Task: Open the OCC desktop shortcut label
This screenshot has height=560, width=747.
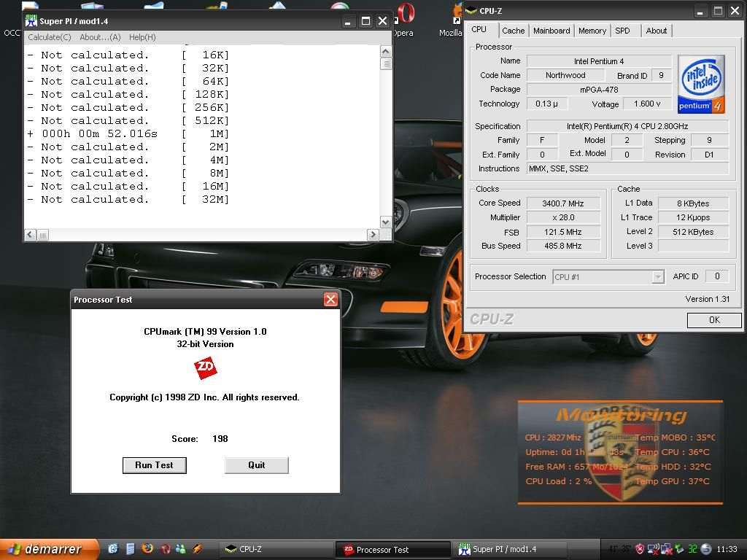Action: [x=12, y=33]
